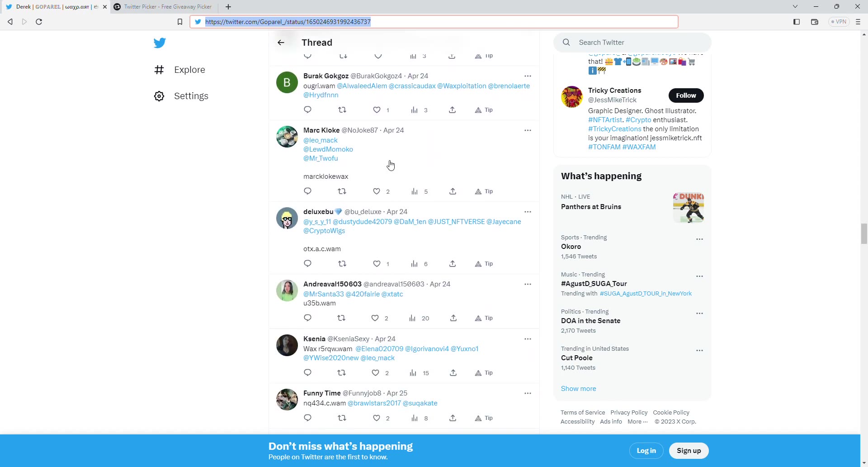Open more options for Marc Kloke's tweet
The height and width of the screenshot is (467, 868).
pos(528,130)
